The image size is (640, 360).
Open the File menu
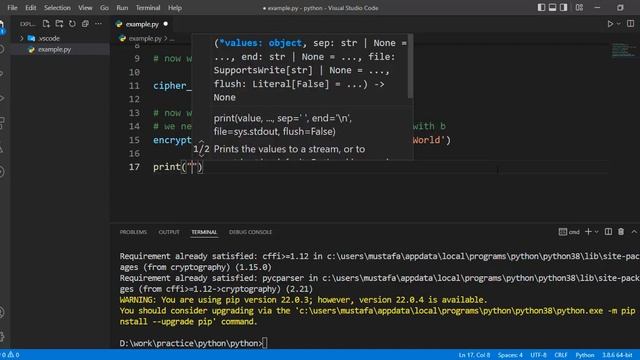(x=12, y=8)
